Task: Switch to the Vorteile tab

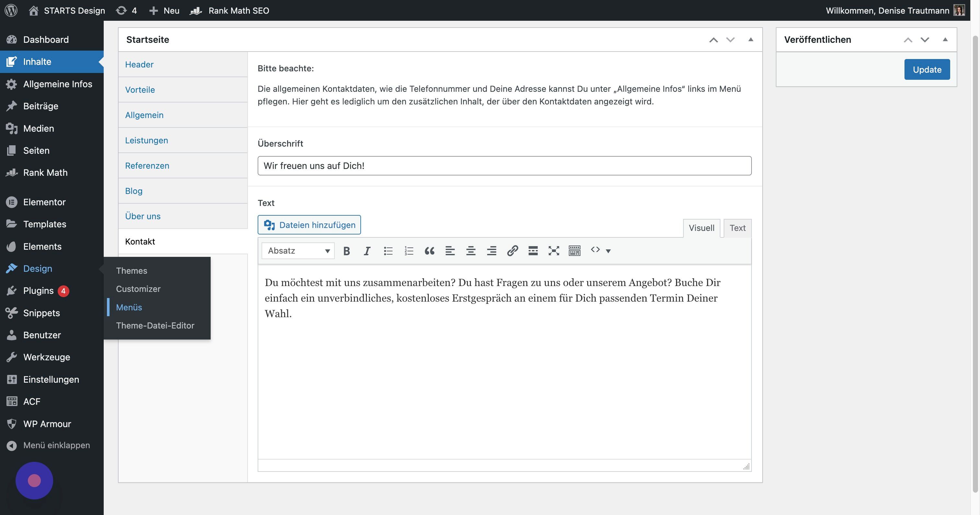Action: (x=183, y=90)
